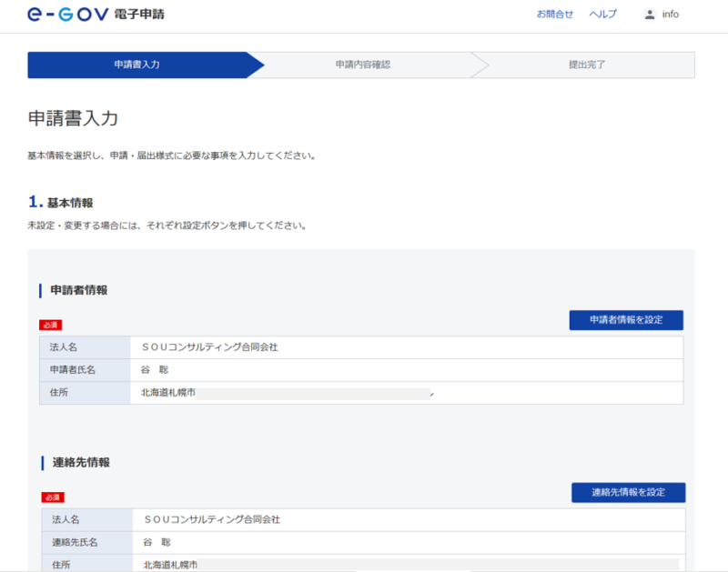Click the 必須 badge under 連絡先情報
Screen dimensions: 728x572
(53, 497)
